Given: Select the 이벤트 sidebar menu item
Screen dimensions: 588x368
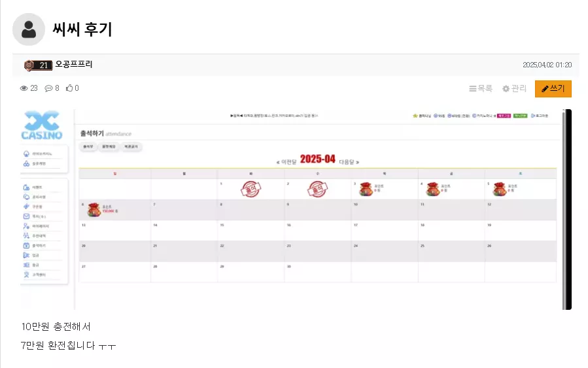Looking at the screenshot, I should tap(37, 187).
